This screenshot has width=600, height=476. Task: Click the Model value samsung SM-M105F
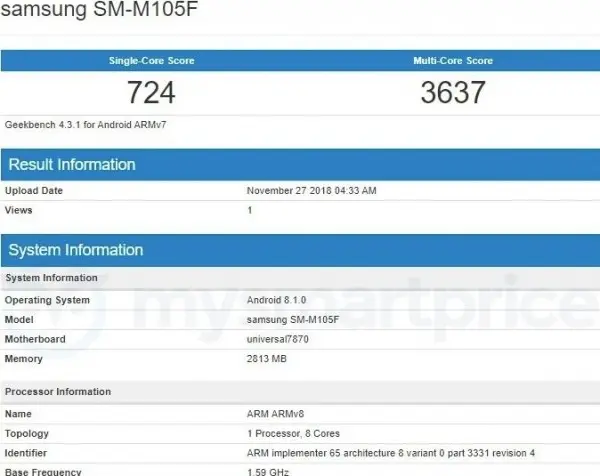[293, 320]
